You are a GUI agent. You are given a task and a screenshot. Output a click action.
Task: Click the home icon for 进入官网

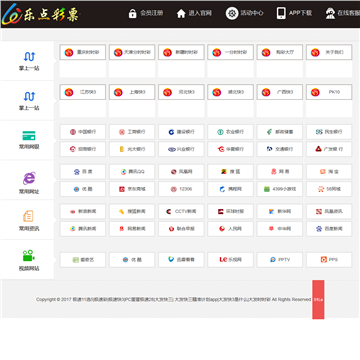click(x=181, y=14)
